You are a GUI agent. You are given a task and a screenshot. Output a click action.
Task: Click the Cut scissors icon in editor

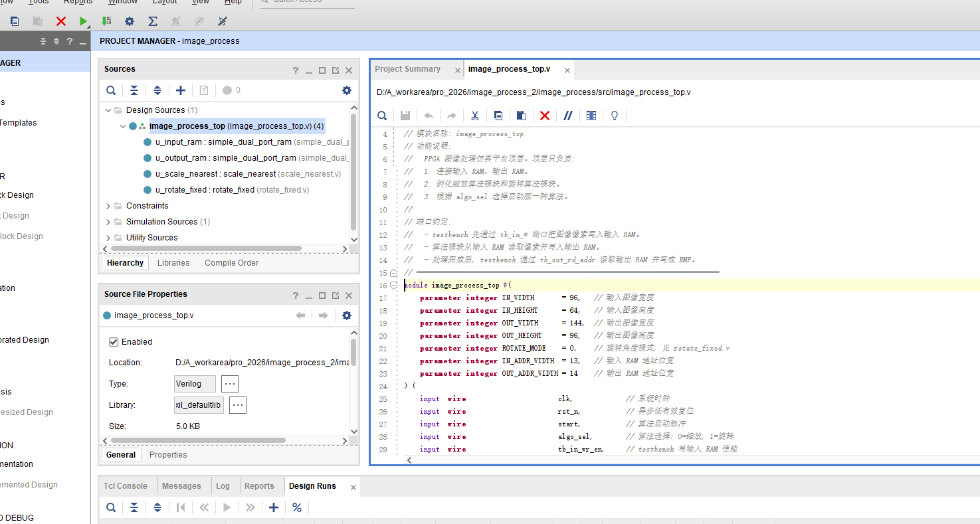point(475,116)
